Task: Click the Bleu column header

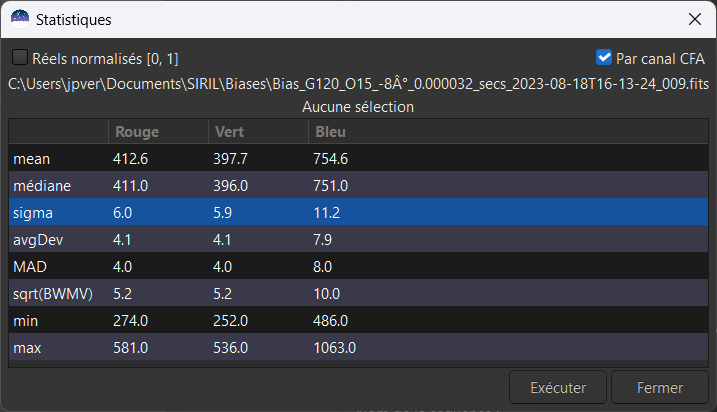Action: (330, 131)
